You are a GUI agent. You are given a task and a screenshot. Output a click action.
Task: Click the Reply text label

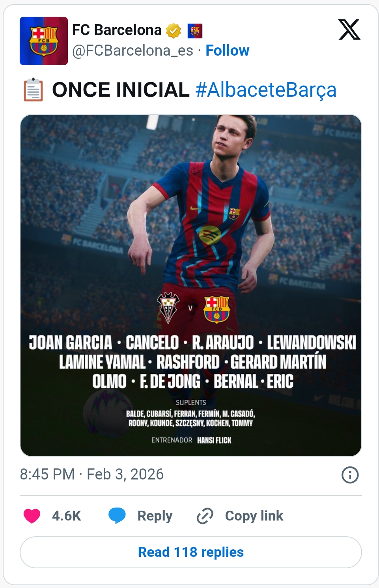[x=155, y=516]
